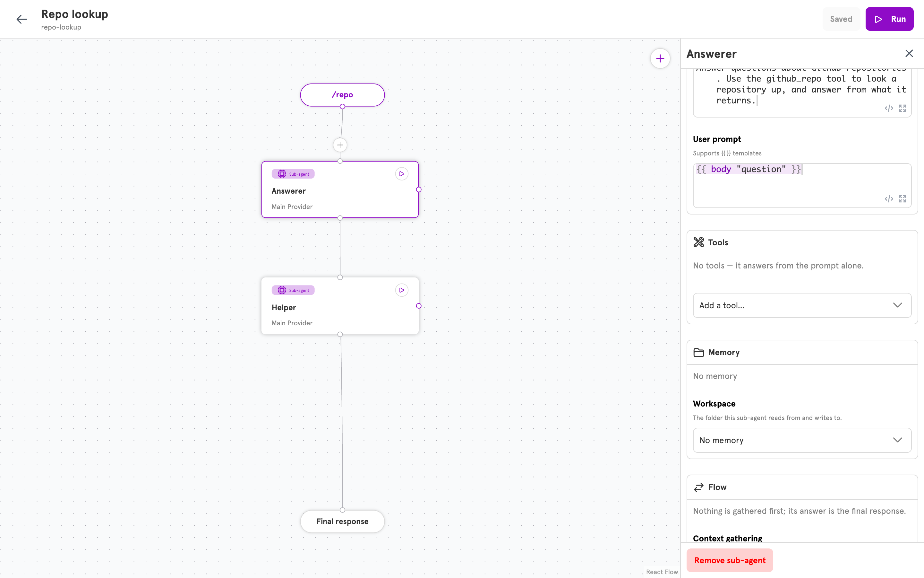This screenshot has width=924, height=578.
Task: Go back using the left arrow icon
Action: [22, 19]
